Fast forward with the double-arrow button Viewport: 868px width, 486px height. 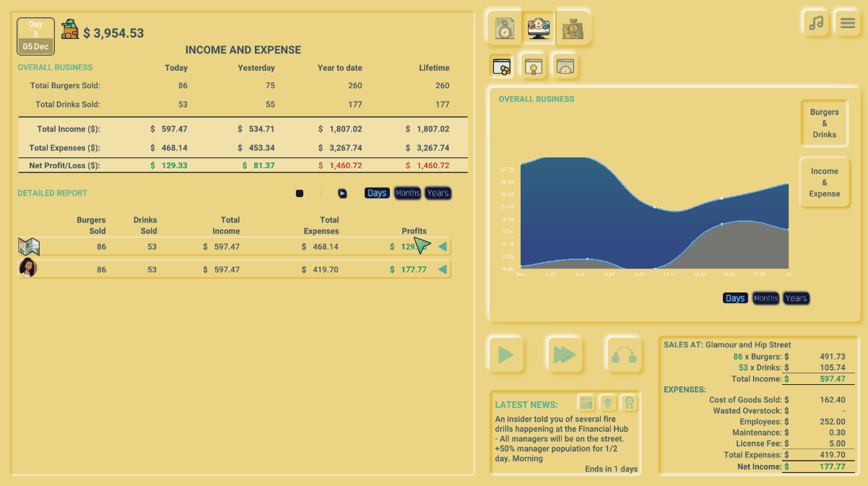[x=565, y=355]
